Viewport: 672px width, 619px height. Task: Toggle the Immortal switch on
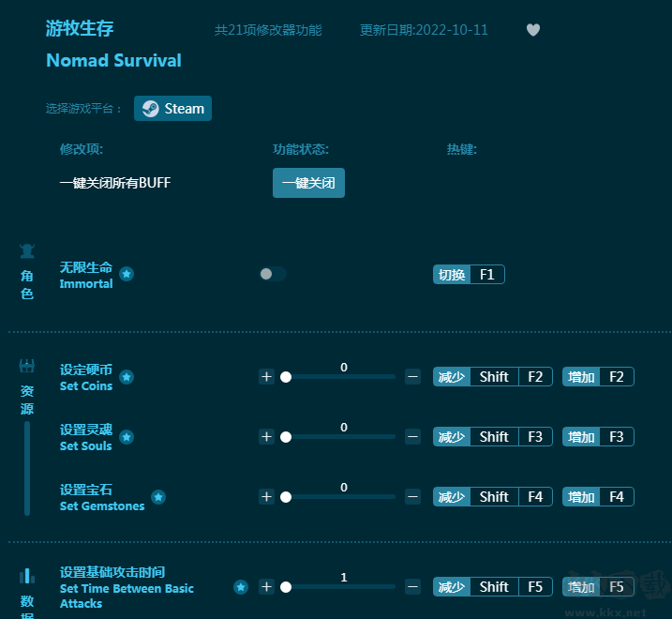(x=273, y=274)
